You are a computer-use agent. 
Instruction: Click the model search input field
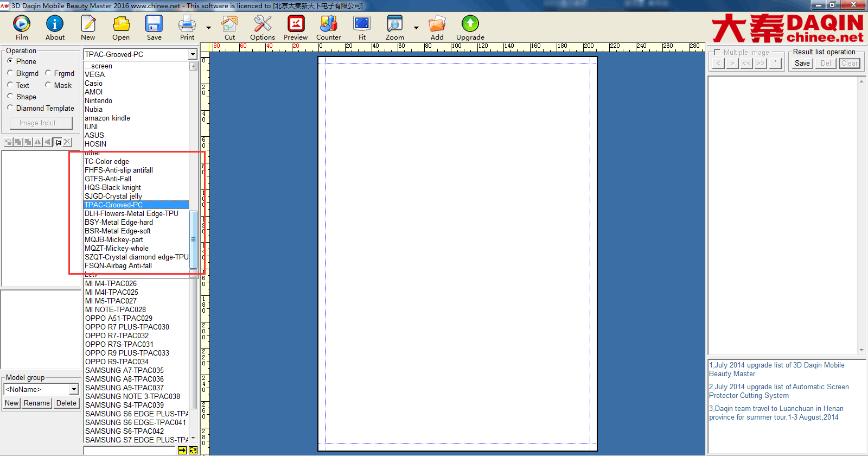click(130, 451)
